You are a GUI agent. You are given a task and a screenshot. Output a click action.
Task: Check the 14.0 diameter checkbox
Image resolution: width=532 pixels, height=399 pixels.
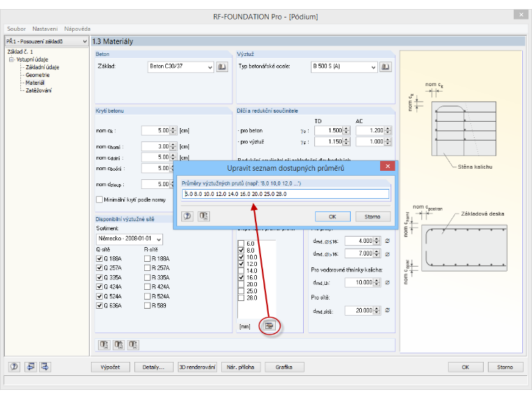(x=241, y=271)
